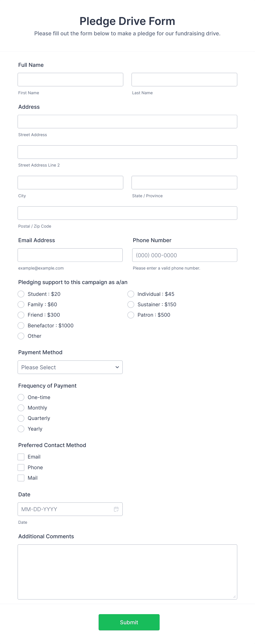Screen dimensions: 255x644
Task: Click the Street Address field
Action: pos(127,121)
